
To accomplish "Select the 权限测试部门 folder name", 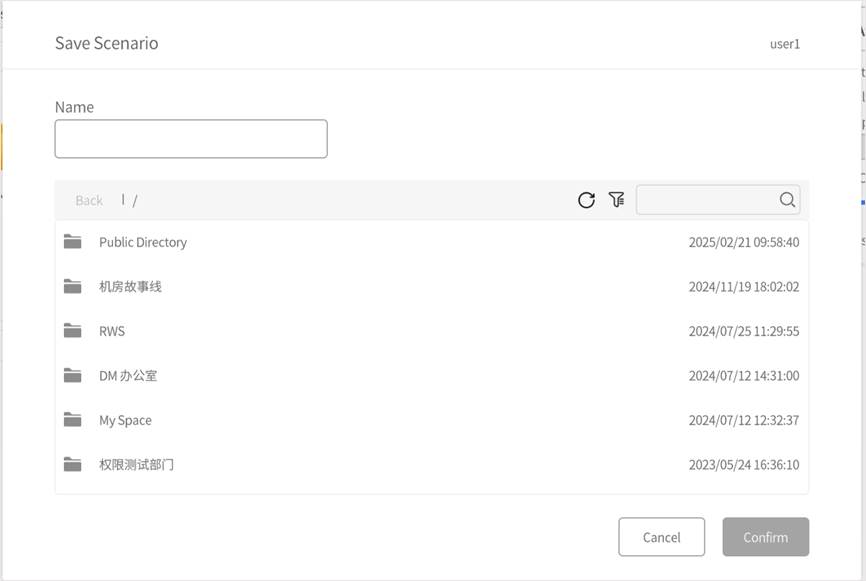I will coord(136,465).
